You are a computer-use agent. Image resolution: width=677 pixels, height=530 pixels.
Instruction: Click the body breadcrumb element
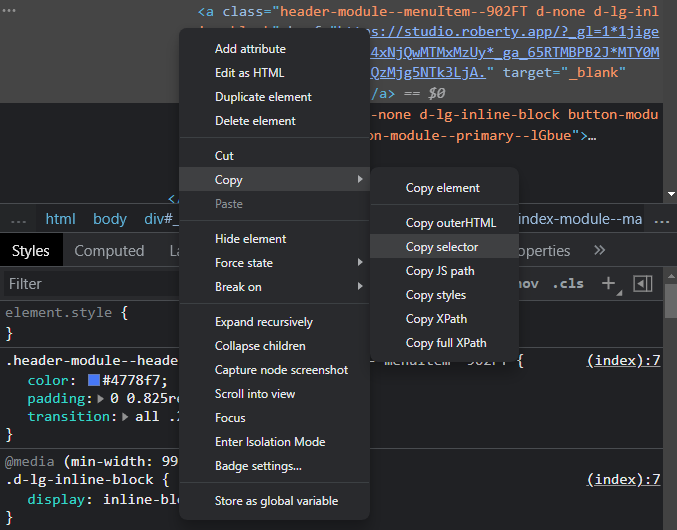[x=110, y=219]
